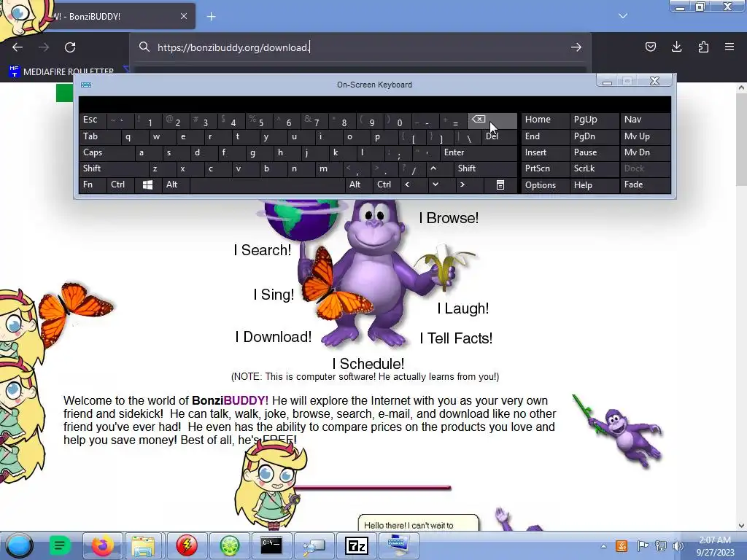Open the Pocket save icon

click(x=650, y=47)
